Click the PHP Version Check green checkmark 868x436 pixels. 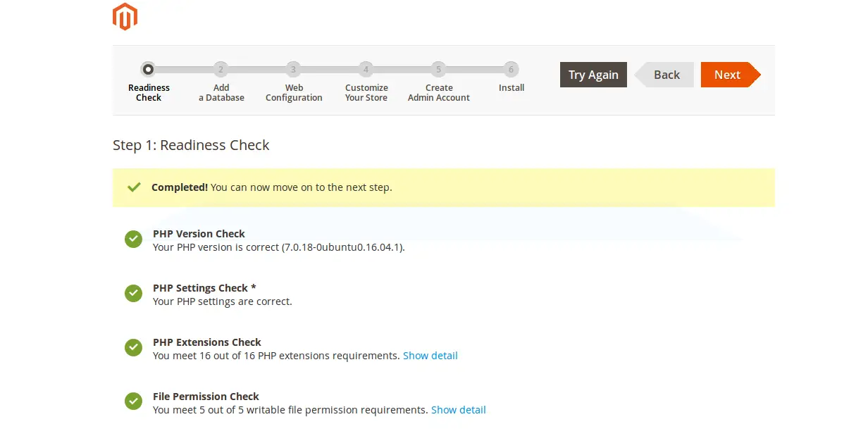pos(133,239)
